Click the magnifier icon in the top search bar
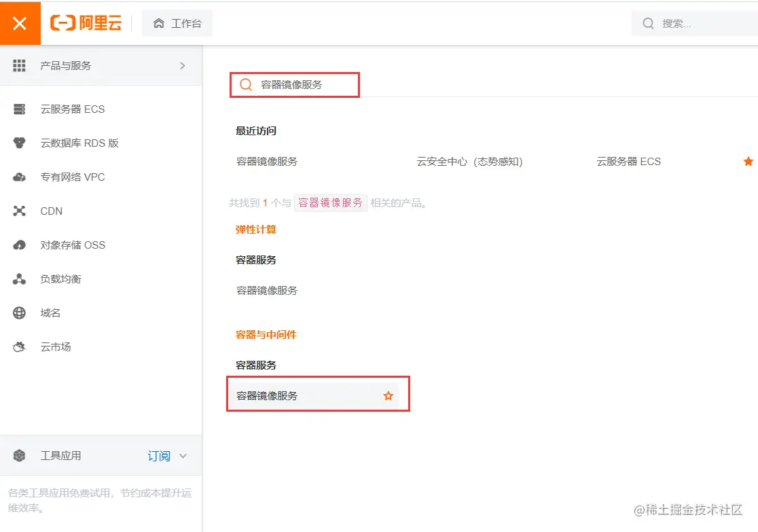 coord(648,23)
